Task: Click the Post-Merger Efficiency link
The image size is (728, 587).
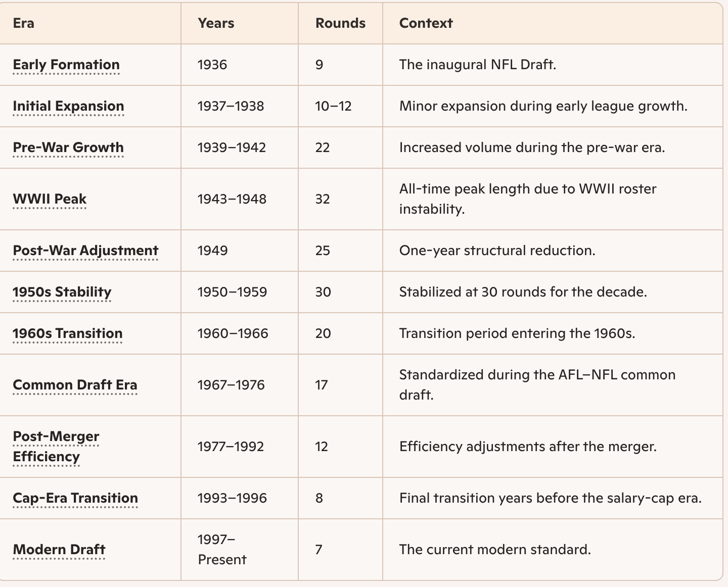Action: [56, 447]
